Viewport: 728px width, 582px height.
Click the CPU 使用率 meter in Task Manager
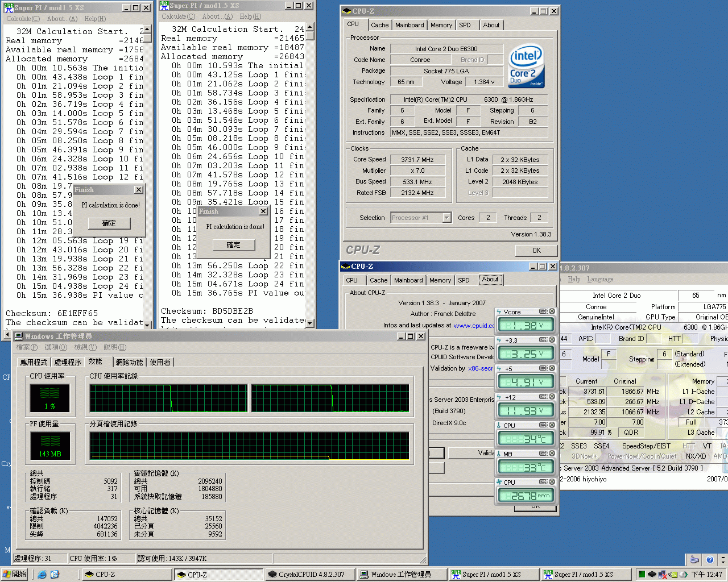point(49,398)
